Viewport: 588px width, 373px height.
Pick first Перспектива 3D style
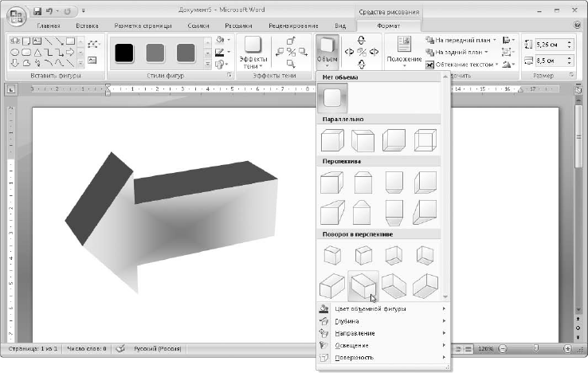332,183
